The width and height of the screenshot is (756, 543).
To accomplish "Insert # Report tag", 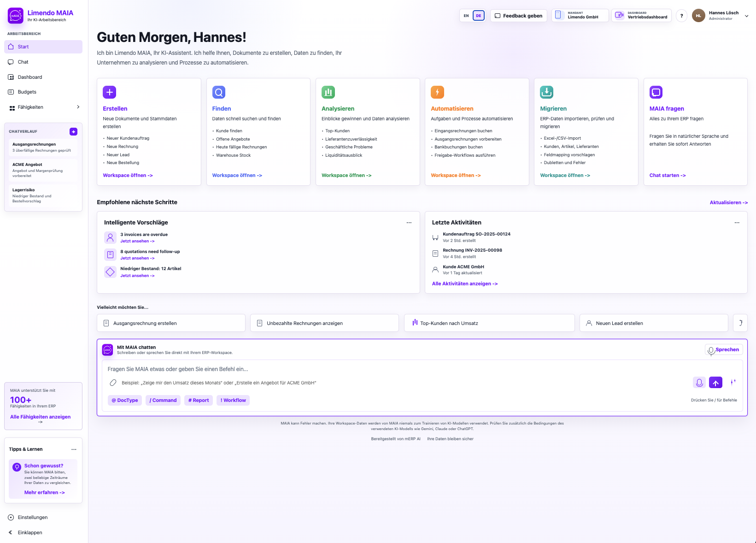I will 199,400.
